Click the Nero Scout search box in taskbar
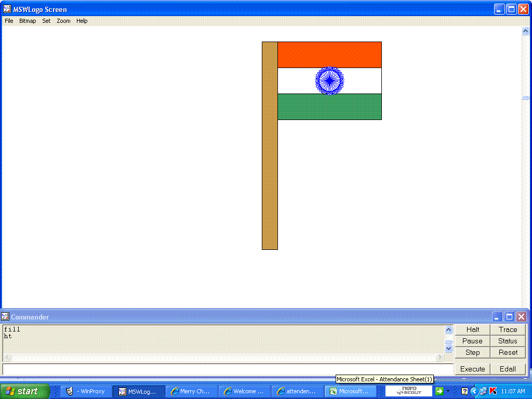 409,391
